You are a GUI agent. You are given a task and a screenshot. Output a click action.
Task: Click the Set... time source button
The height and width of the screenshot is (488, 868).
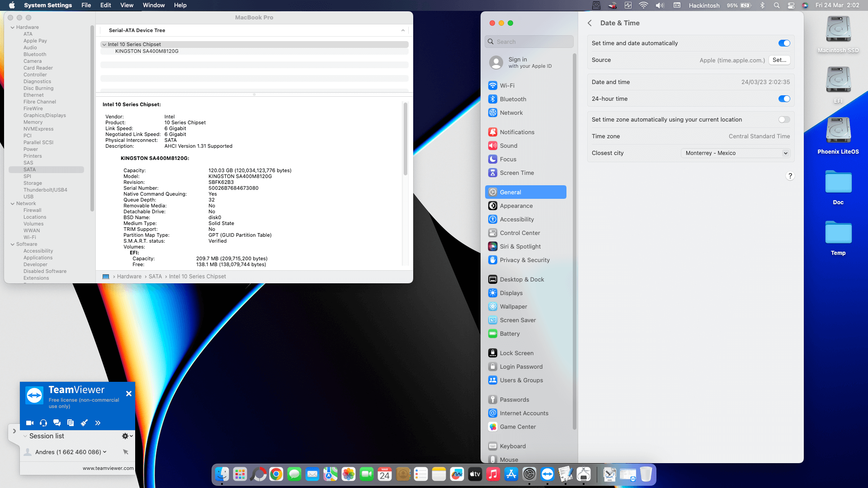pos(779,60)
